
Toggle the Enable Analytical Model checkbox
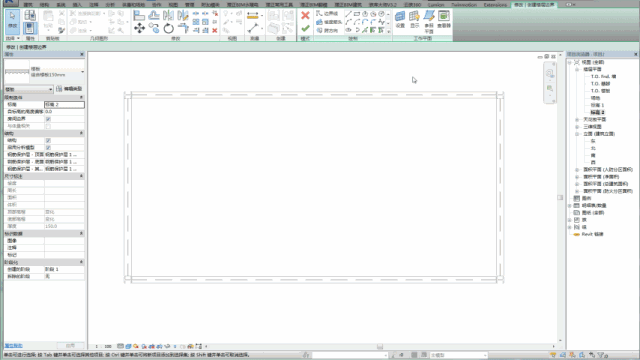pyautogui.click(x=48, y=147)
